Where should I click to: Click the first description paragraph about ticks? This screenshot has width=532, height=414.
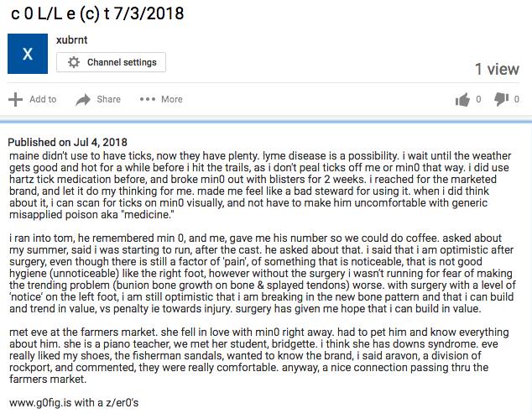pos(260,185)
